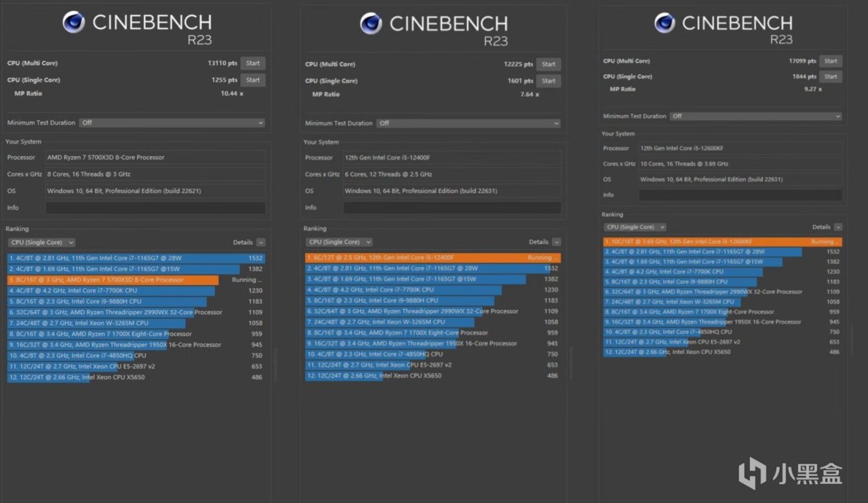Click the 1844 pts Single Core score

tap(804, 77)
